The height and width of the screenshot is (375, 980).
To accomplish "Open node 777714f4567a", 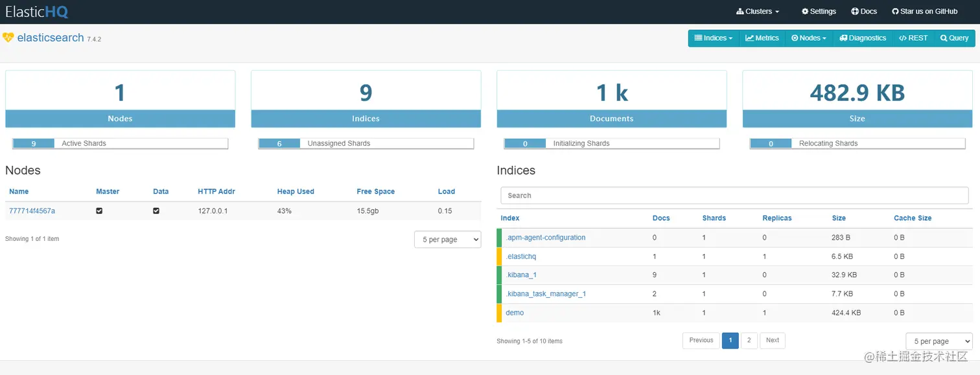I will click(x=32, y=211).
